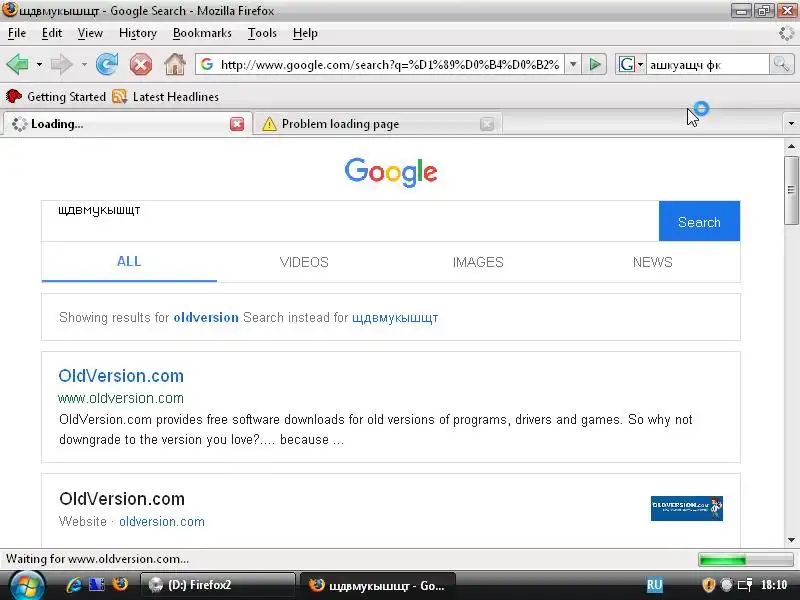The image size is (800, 600).
Task: Open the Back history dropdown arrow
Action: [x=39, y=65]
